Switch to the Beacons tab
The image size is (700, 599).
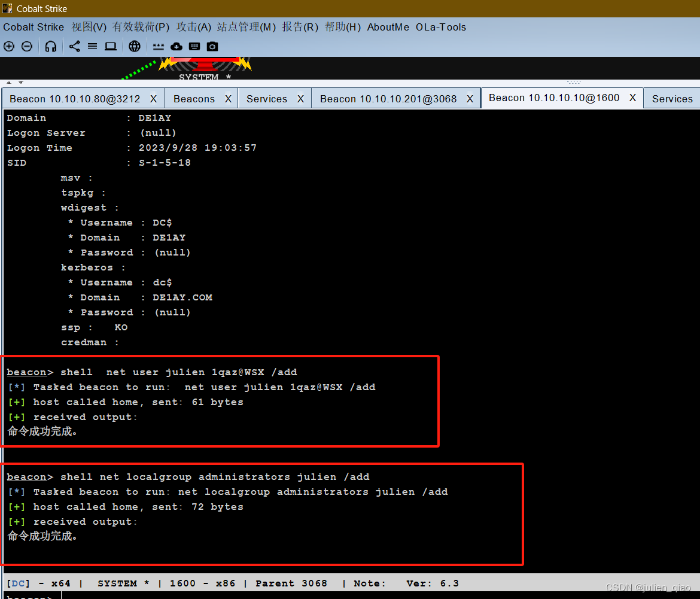194,99
